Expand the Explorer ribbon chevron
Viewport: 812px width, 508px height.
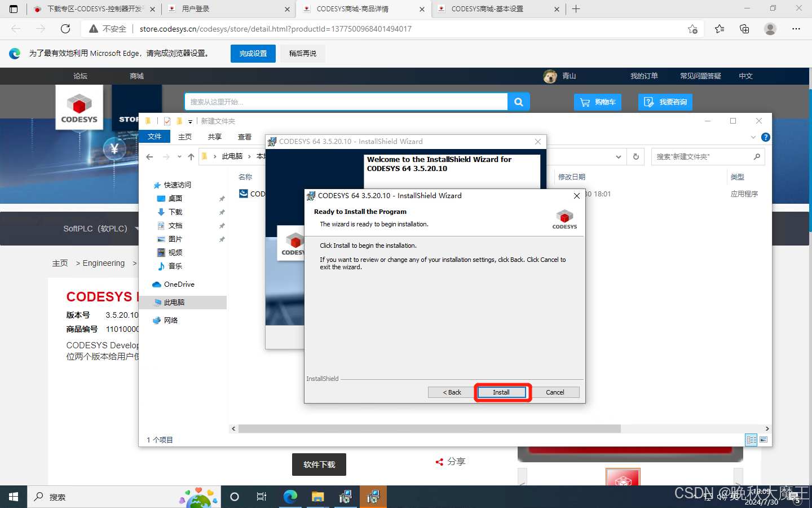(x=753, y=137)
